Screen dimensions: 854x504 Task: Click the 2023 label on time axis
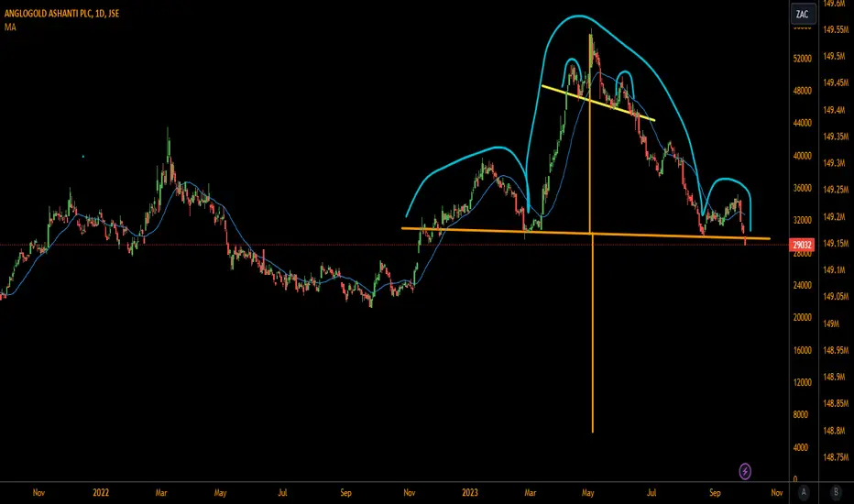(470, 493)
